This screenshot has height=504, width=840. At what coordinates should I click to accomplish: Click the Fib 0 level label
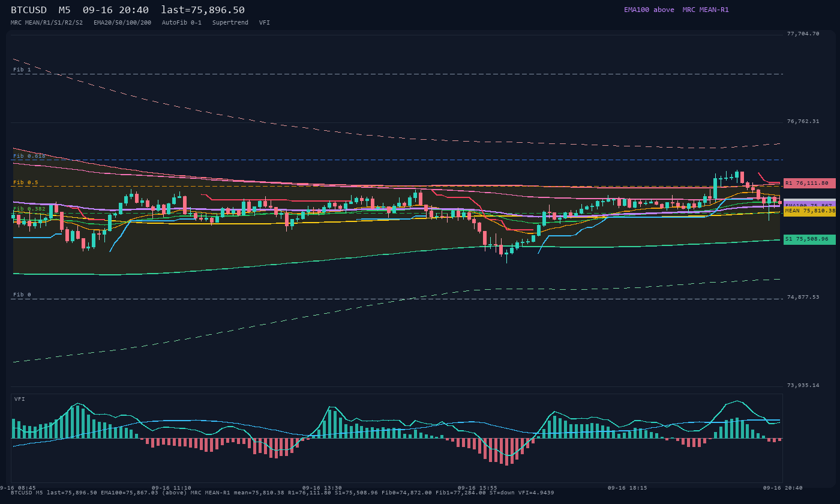pyautogui.click(x=22, y=295)
